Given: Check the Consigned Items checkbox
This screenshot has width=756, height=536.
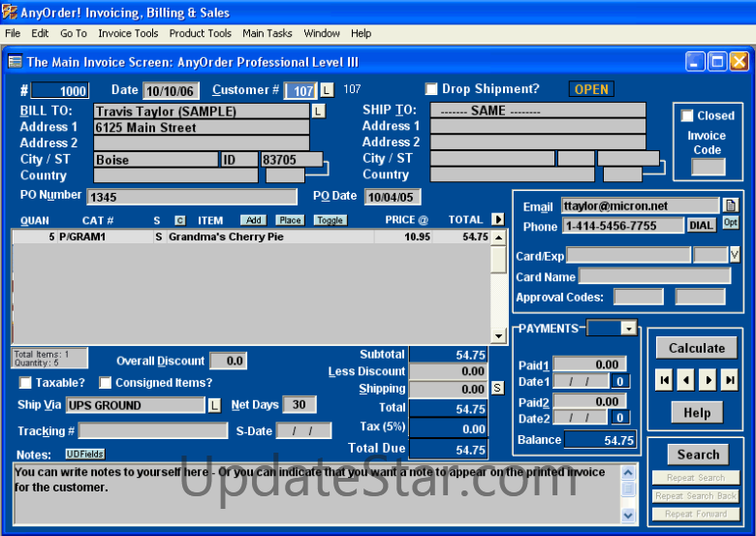Looking at the screenshot, I should coord(105,383).
